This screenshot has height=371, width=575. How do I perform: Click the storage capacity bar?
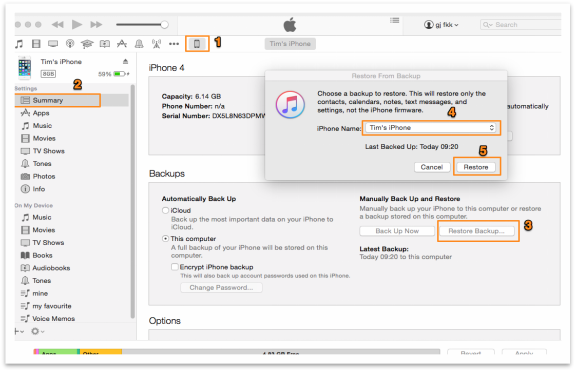click(x=237, y=352)
